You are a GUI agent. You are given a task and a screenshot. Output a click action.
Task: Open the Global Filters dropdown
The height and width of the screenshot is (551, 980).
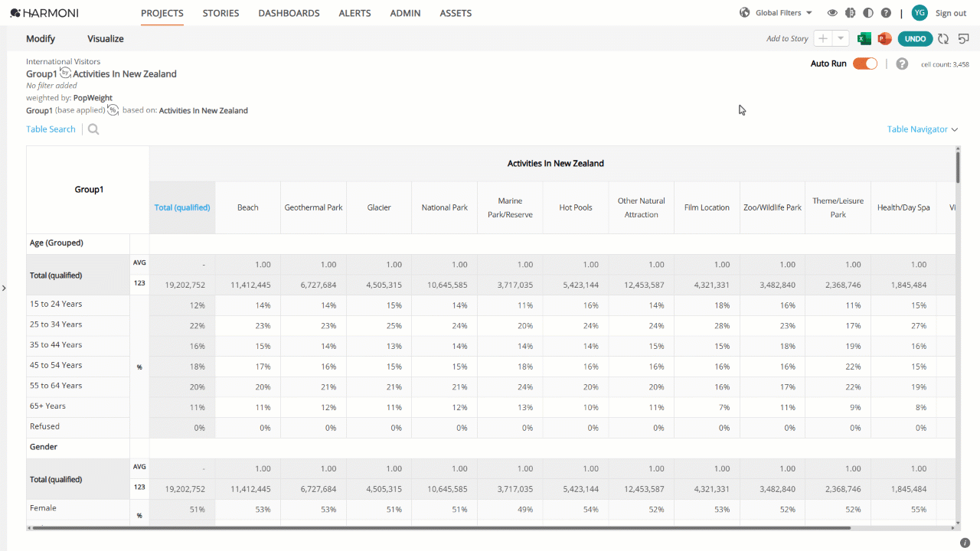point(776,13)
